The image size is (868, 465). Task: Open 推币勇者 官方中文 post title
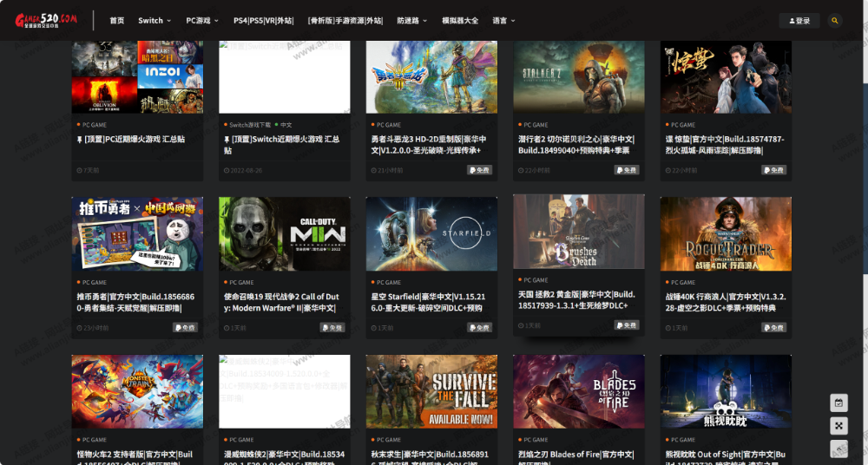point(135,302)
